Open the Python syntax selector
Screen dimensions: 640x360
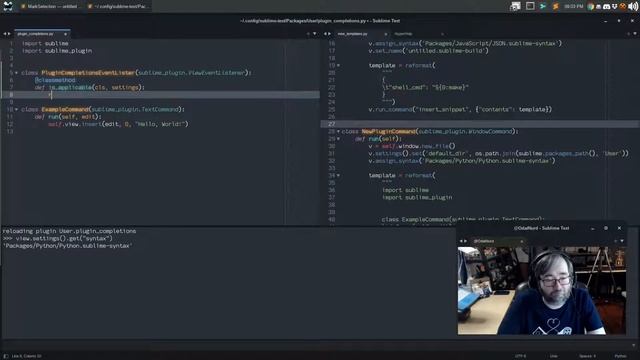point(620,356)
